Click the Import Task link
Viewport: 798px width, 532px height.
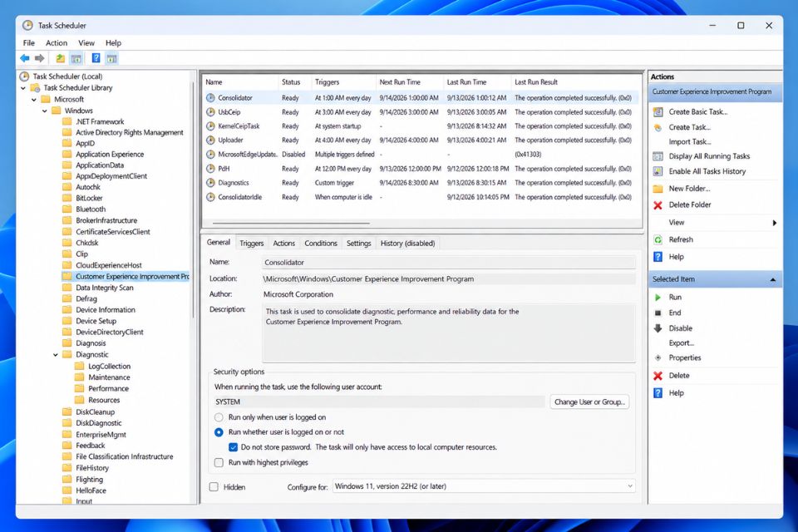tap(690, 142)
